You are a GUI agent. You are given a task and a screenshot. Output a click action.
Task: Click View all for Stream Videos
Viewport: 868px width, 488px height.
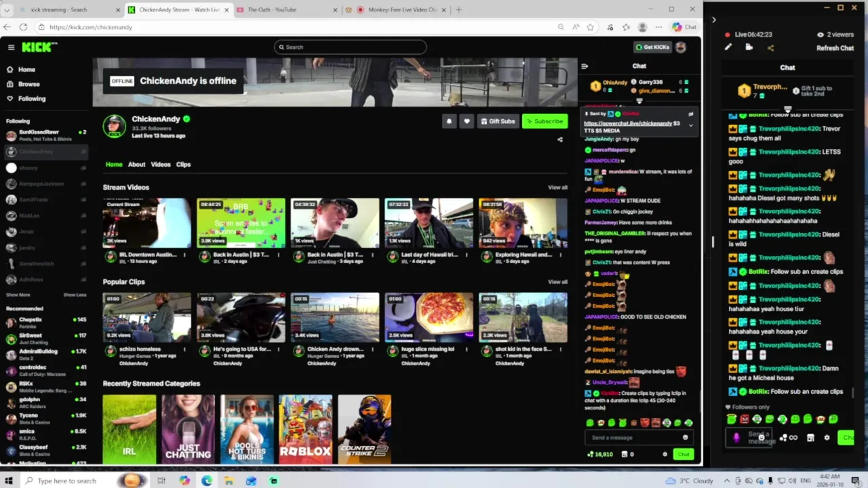point(557,188)
